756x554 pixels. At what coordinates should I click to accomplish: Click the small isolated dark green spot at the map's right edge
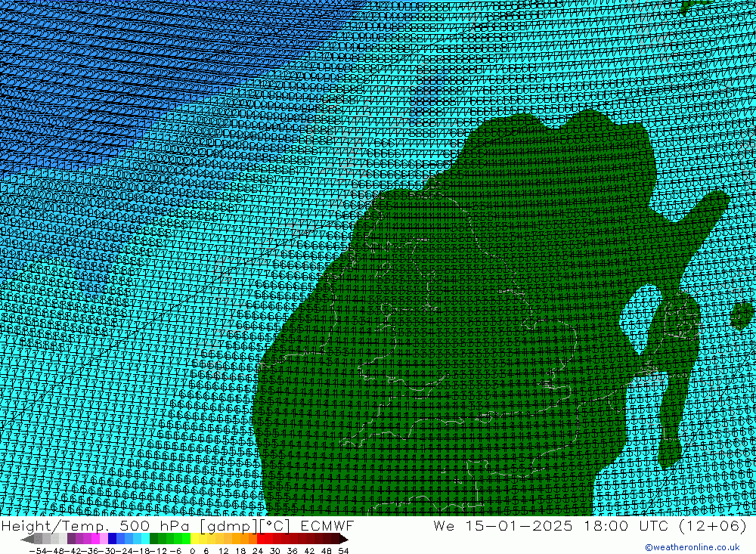point(742,315)
